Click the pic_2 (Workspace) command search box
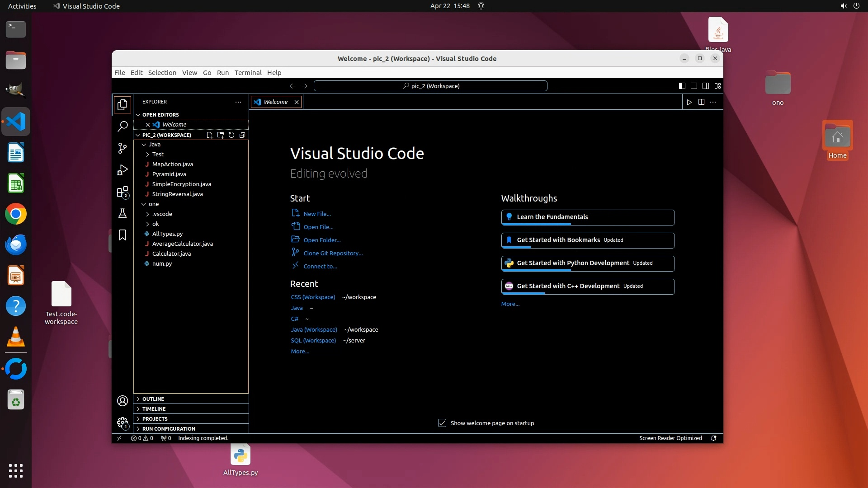Viewport: 868px width, 488px height. click(x=430, y=86)
